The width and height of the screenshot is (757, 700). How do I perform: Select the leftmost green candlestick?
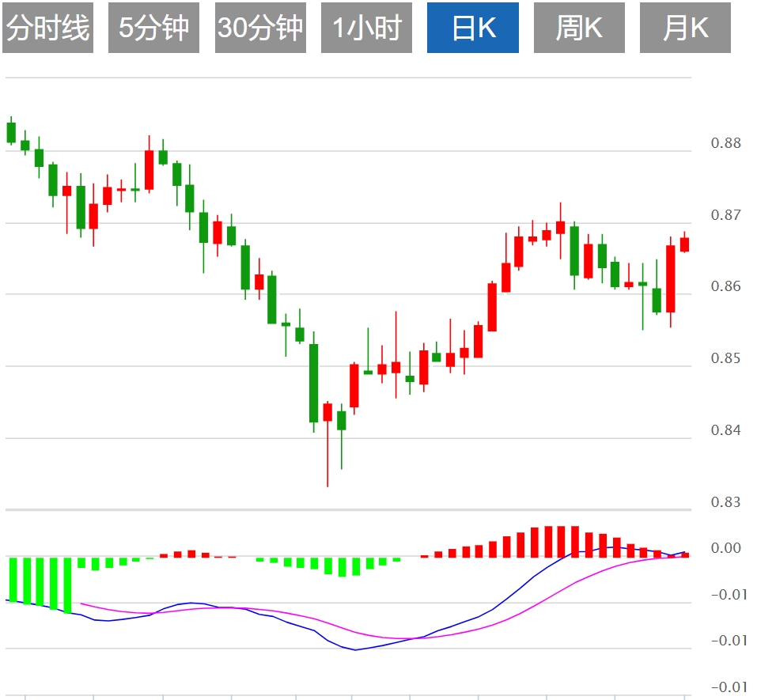(11, 132)
